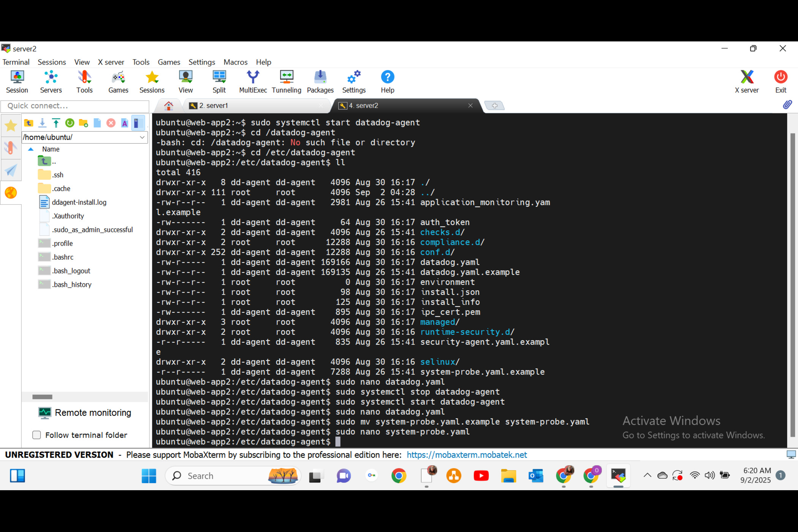
Task: Click the Quick connect input field
Action: [75, 106]
